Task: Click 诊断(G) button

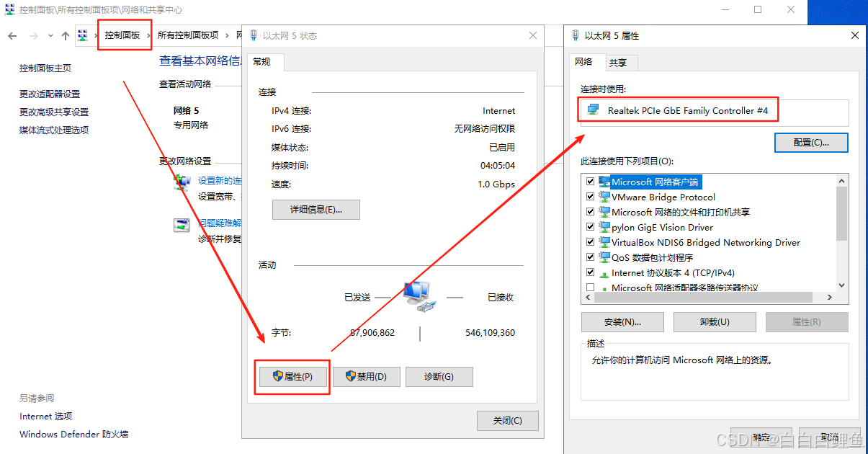Action: (439, 377)
